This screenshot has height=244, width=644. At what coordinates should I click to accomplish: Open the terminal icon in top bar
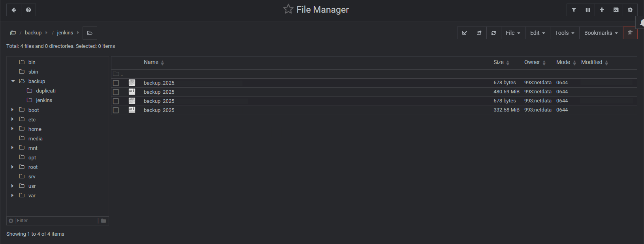click(616, 10)
